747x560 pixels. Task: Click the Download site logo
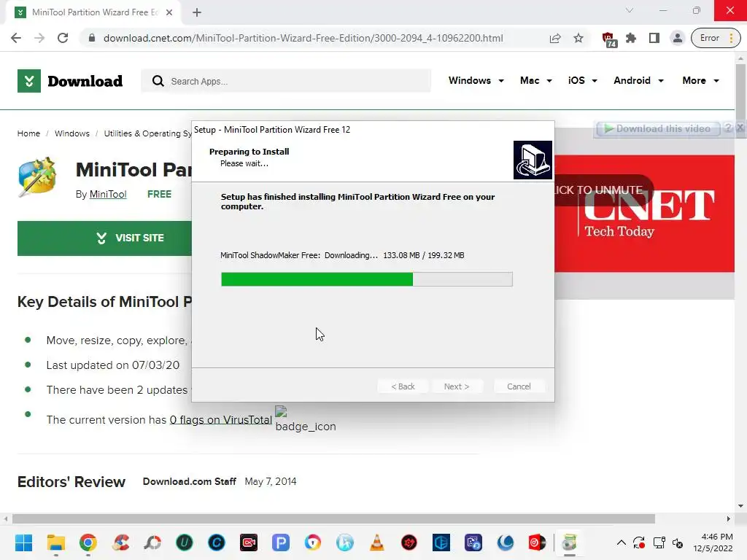click(70, 81)
